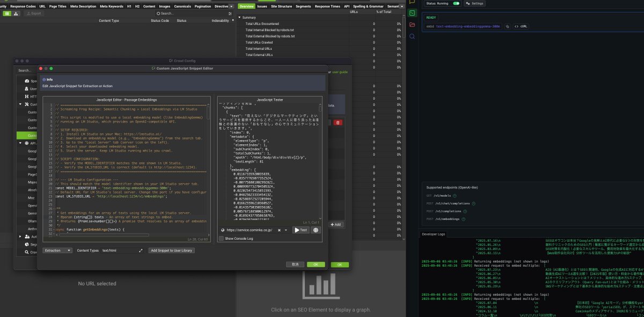Collapse the Custom section in Crawl Config
Screen dimensions: 644x317
[21, 104]
